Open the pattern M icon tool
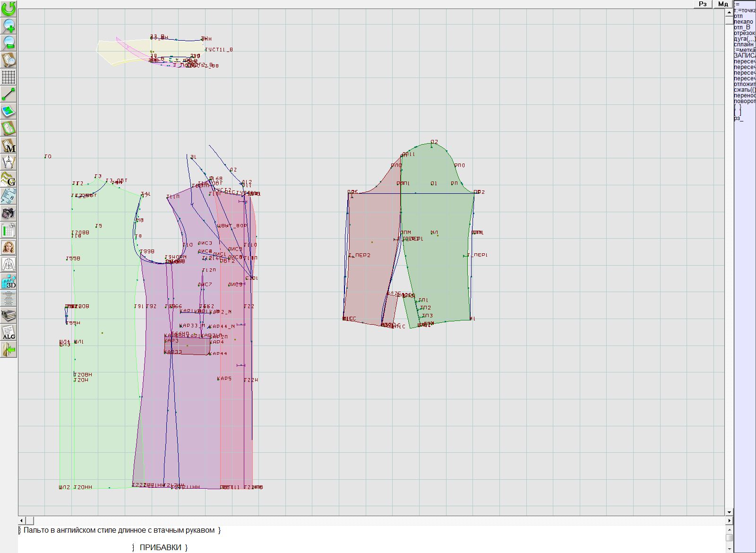Screen dimensions: 756x553 click(9, 146)
